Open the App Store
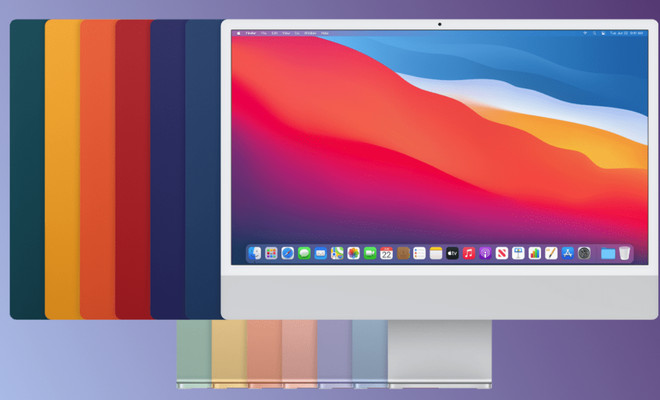The width and height of the screenshot is (660, 400). (x=568, y=253)
